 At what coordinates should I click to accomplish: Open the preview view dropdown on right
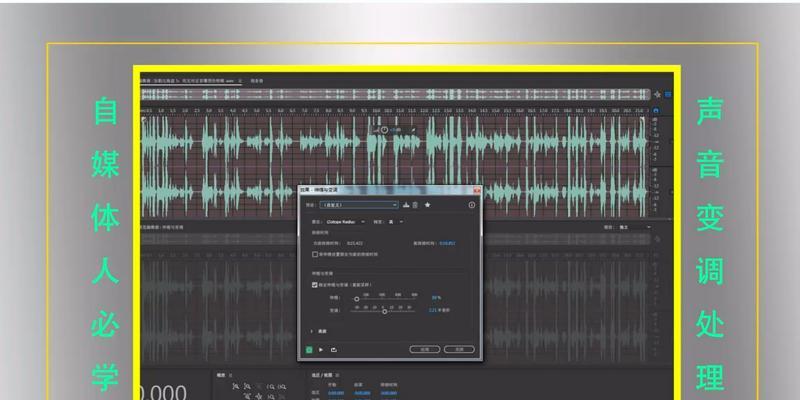tap(635, 227)
